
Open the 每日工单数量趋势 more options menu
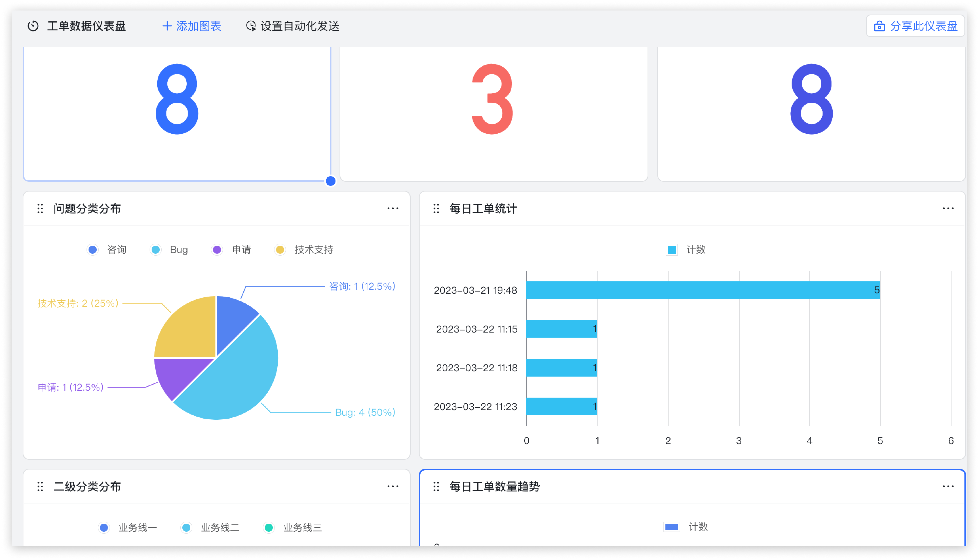[x=948, y=486]
